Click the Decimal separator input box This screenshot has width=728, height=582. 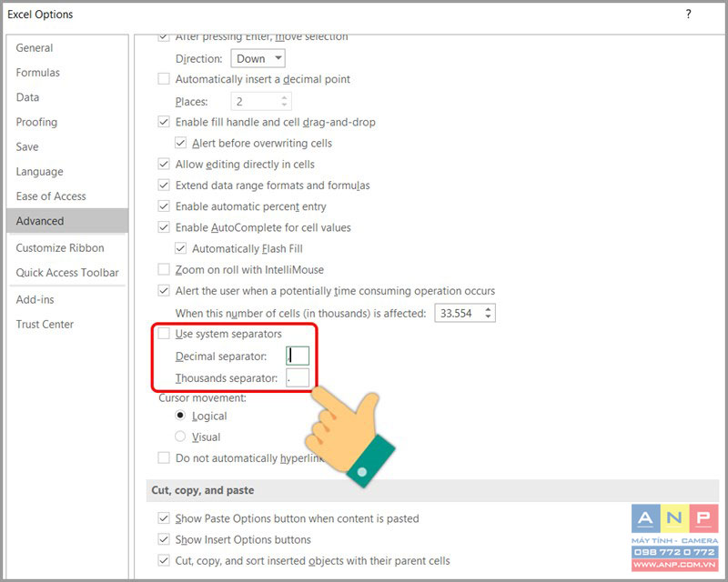coord(298,356)
